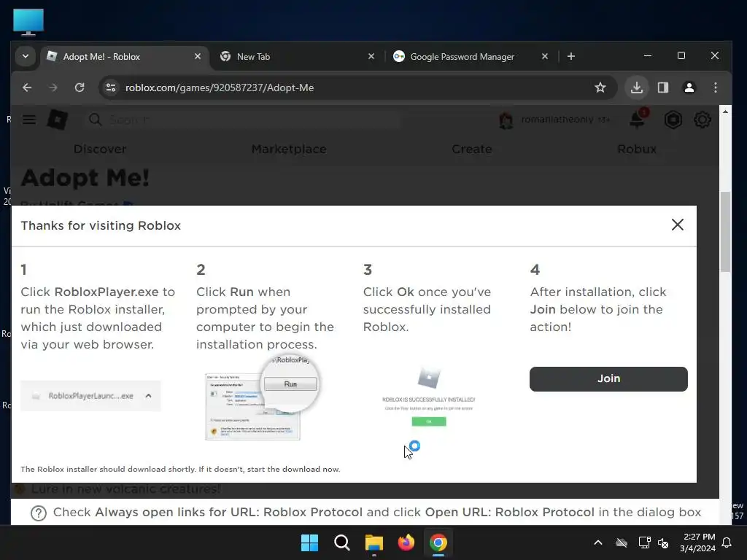Open Chrome three-dot menu
This screenshot has width=747, height=560.
[716, 87]
